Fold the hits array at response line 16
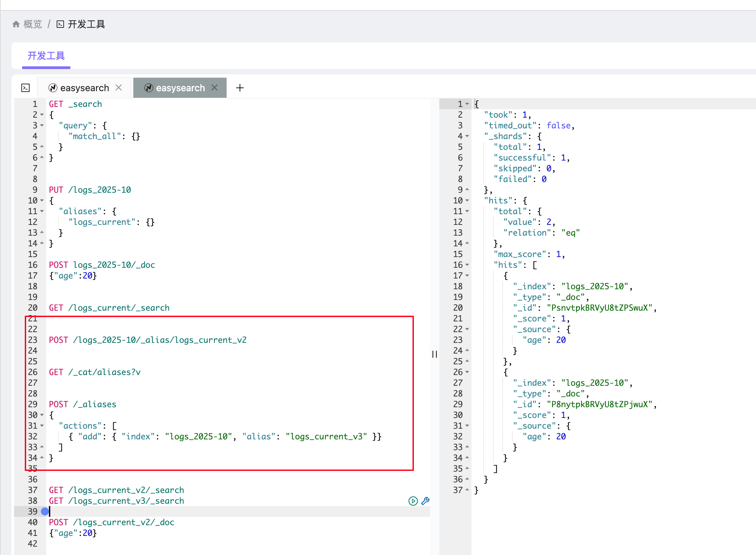 coord(467,265)
